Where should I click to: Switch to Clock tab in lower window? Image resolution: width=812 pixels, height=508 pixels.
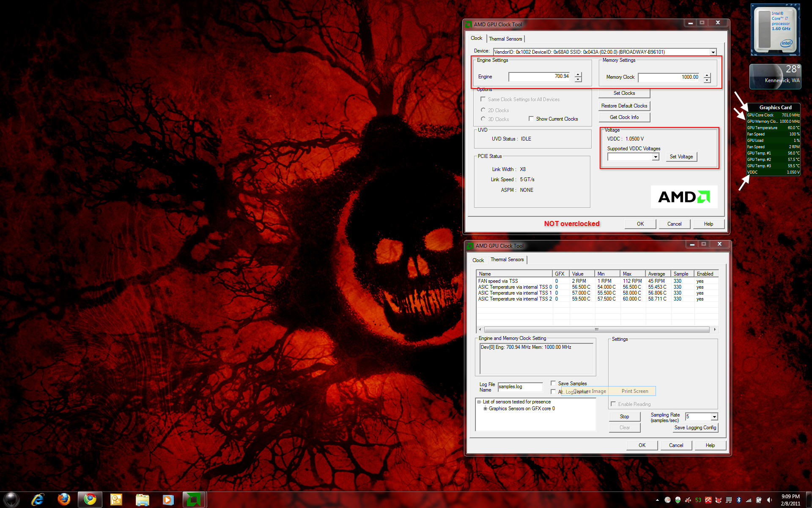click(x=478, y=260)
